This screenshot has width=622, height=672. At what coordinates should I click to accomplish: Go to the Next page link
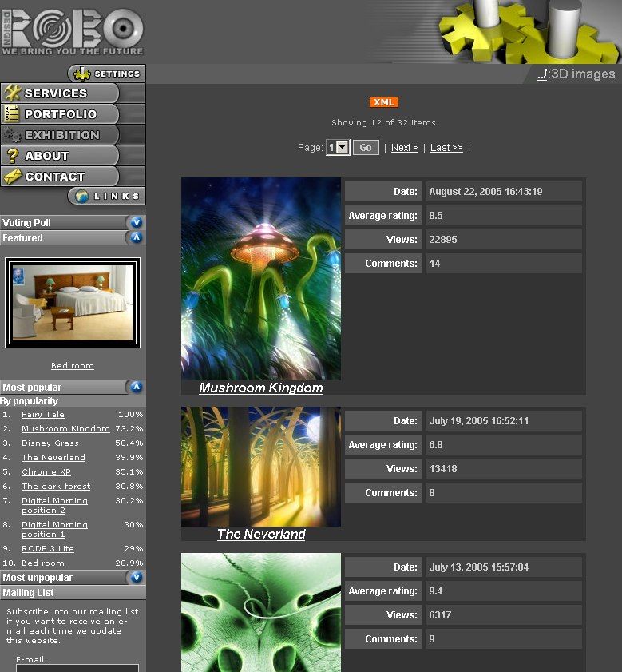tap(404, 148)
